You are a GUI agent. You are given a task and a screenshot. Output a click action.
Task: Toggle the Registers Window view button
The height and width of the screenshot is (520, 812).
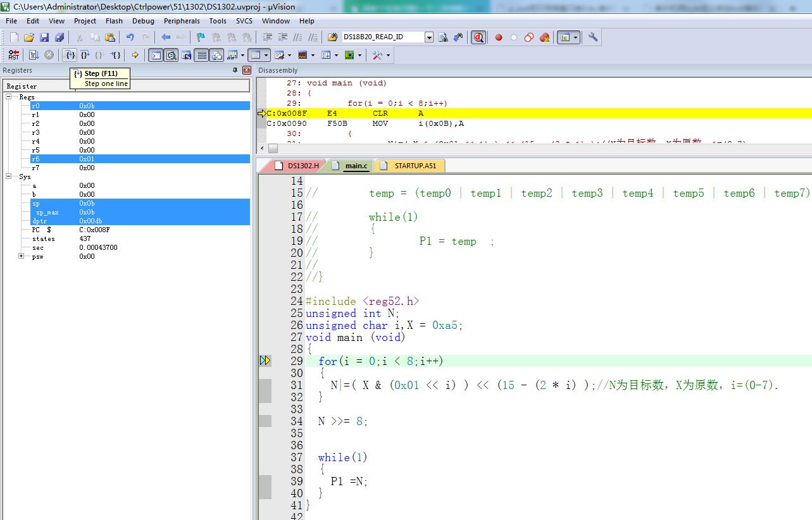pyautogui.click(x=202, y=55)
